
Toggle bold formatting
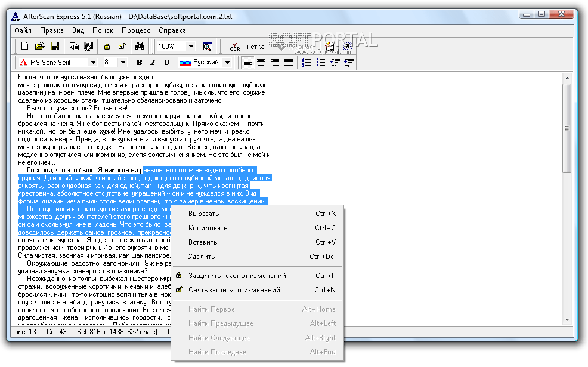pyautogui.click(x=139, y=62)
